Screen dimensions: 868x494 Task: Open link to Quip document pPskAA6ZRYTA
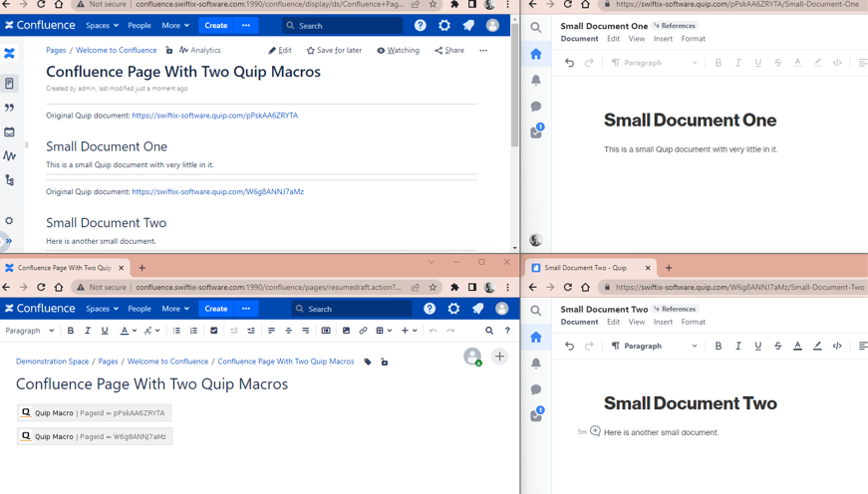215,116
